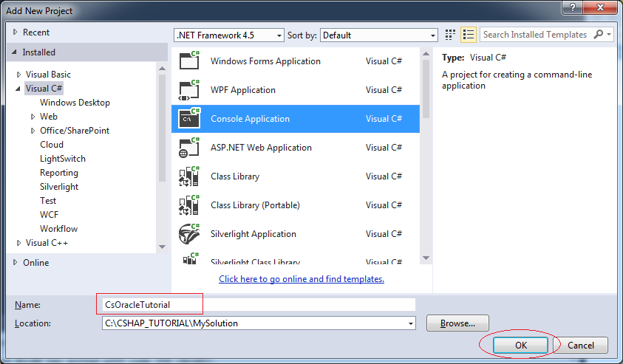623x364 pixels.
Task: Click the search magnifier icon
Action: click(x=598, y=35)
